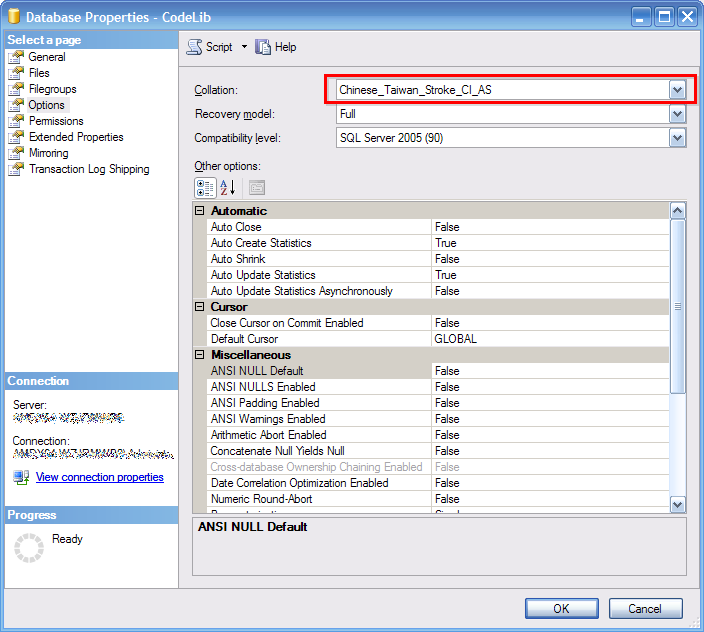Open the Collation dropdown
The height and width of the screenshot is (632, 704).
click(677, 90)
